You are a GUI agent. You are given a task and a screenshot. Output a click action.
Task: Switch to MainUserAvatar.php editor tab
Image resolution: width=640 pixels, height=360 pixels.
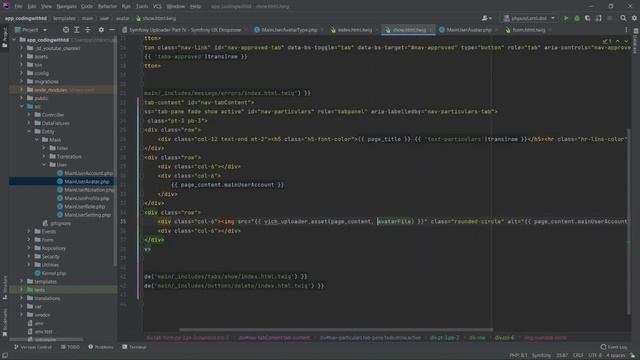(x=468, y=30)
